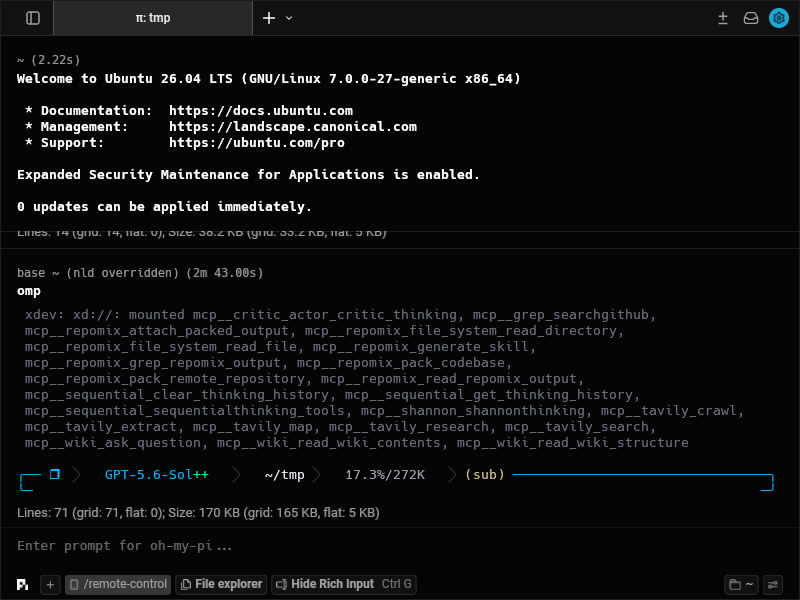
Task: Open the sliders settings icon in the bottom bar
Action: (x=773, y=585)
